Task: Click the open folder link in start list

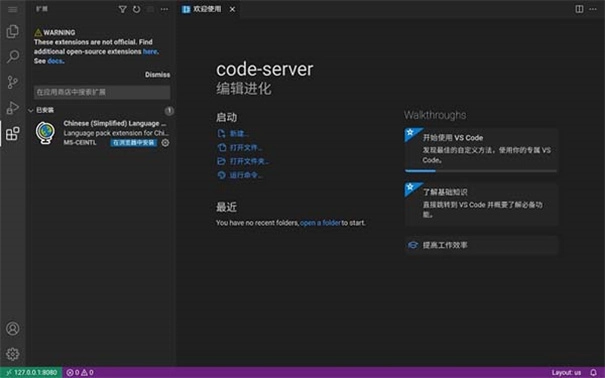Action: pyautogui.click(x=243, y=161)
